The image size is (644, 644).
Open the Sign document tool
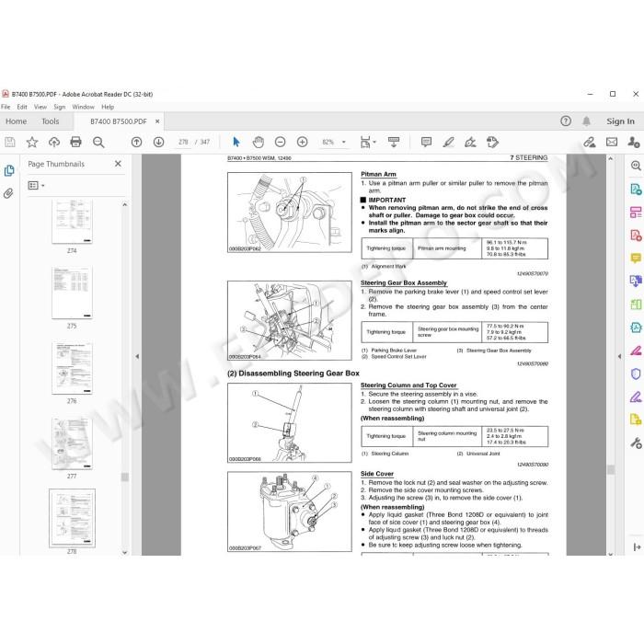coord(470,142)
